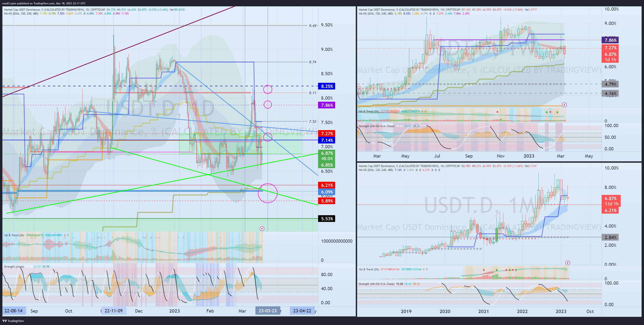
Task: Click the lightning event icon on monthly chart
Action: coord(568,263)
